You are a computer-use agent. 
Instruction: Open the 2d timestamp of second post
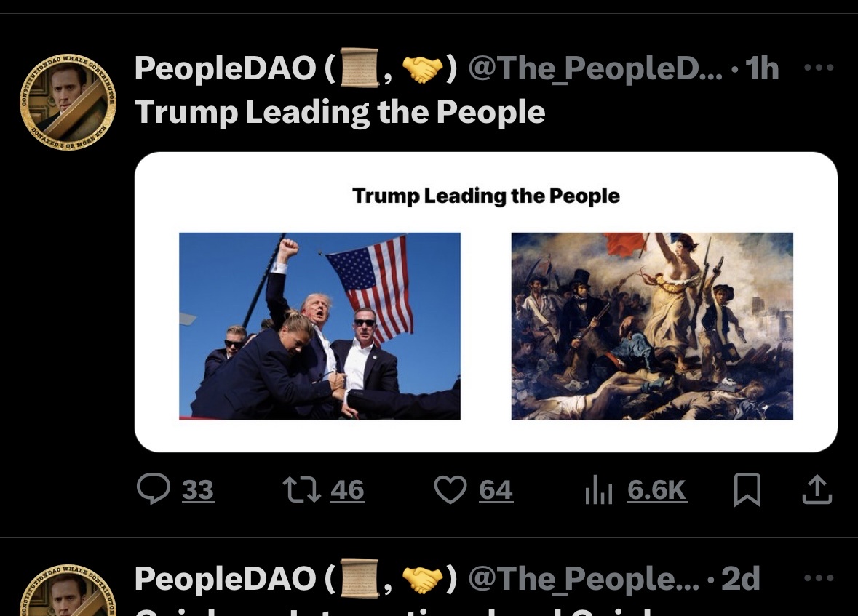coord(741,578)
